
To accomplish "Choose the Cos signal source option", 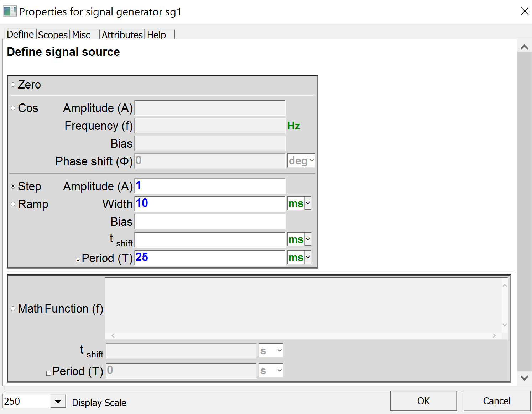I will (13, 108).
